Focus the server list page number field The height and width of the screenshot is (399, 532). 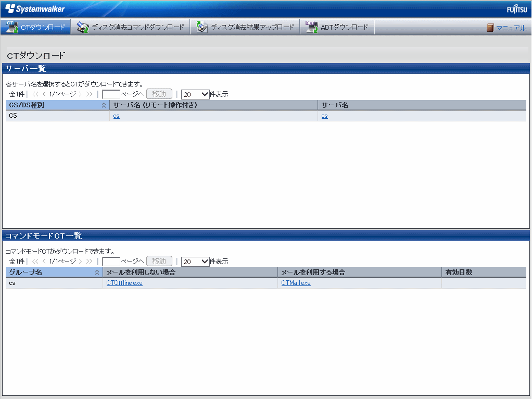click(x=111, y=94)
